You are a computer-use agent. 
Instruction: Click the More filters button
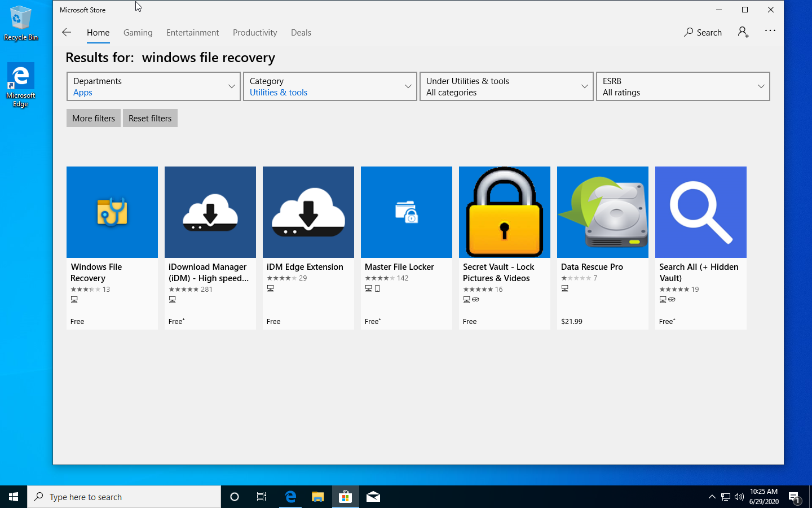tap(94, 118)
